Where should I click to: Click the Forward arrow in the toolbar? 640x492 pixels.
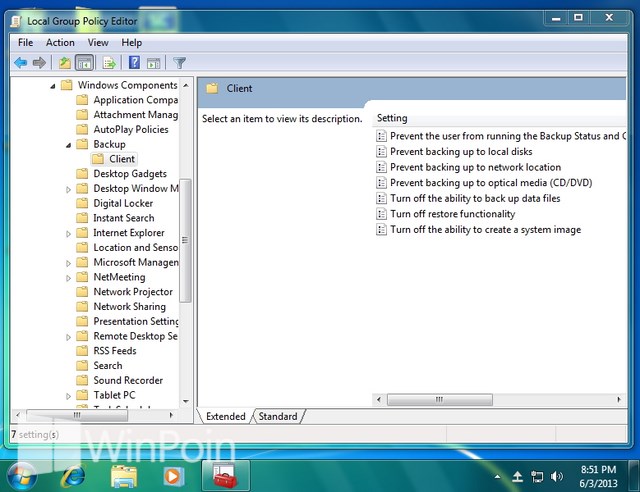coord(39,63)
